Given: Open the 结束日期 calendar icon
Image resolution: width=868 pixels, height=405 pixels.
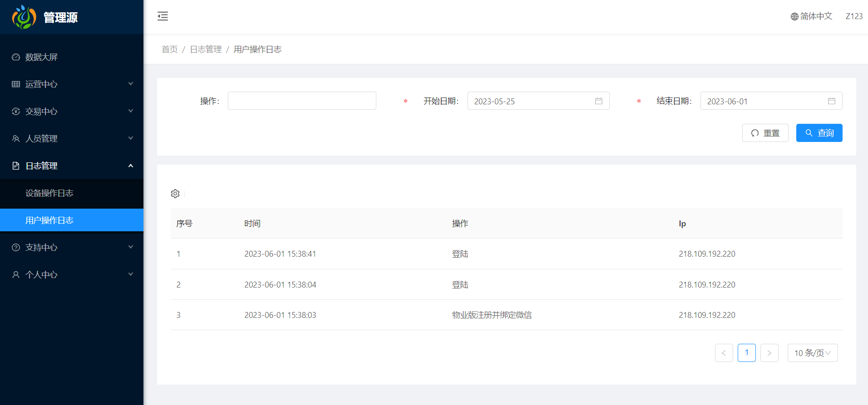Looking at the screenshot, I should pos(832,101).
